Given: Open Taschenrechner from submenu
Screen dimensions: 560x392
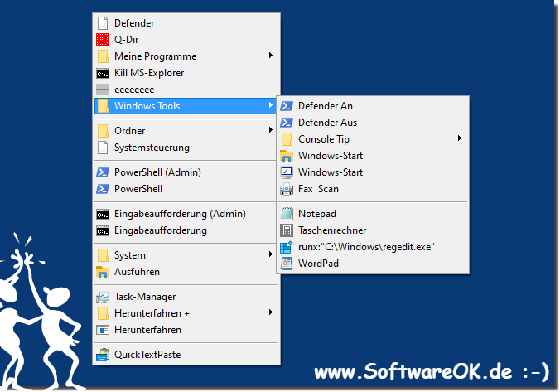Looking at the screenshot, I should pyautogui.click(x=373, y=230).
